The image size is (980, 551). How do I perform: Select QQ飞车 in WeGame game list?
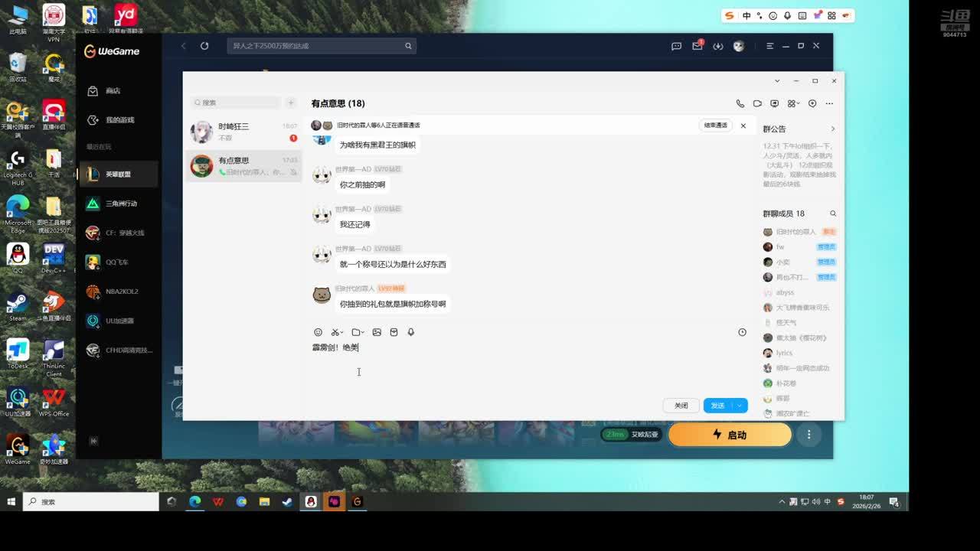point(119,262)
